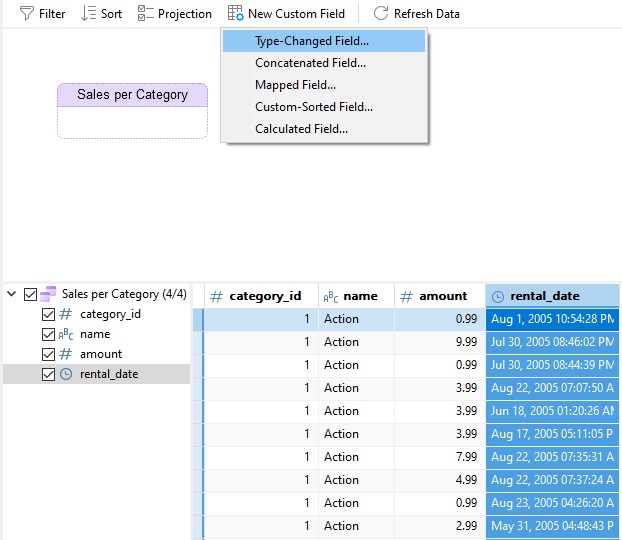Toggle the amount field checkbox
The image size is (622, 540).
pos(48,354)
